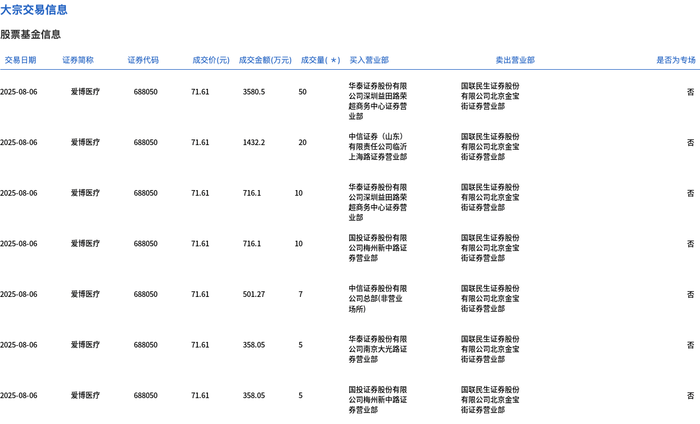Click 688050 code in the last row
This screenshot has width=700, height=424.
pos(146,395)
